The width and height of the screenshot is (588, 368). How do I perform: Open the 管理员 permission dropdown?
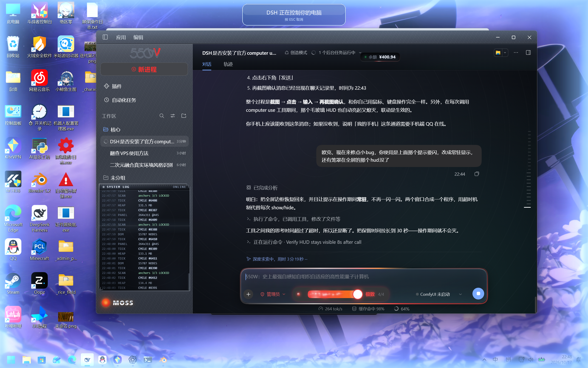click(x=273, y=294)
